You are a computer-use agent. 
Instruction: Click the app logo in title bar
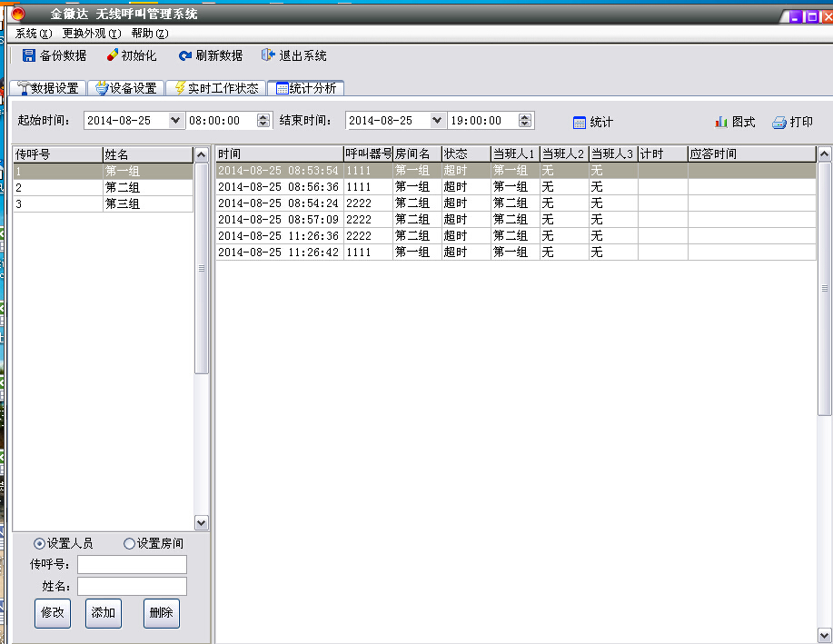(18, 14)
